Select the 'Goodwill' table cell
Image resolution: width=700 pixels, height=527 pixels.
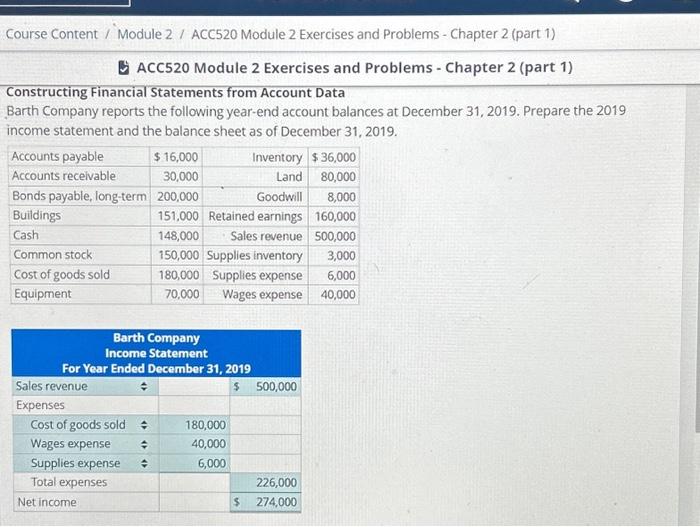(x=255, y=197)
